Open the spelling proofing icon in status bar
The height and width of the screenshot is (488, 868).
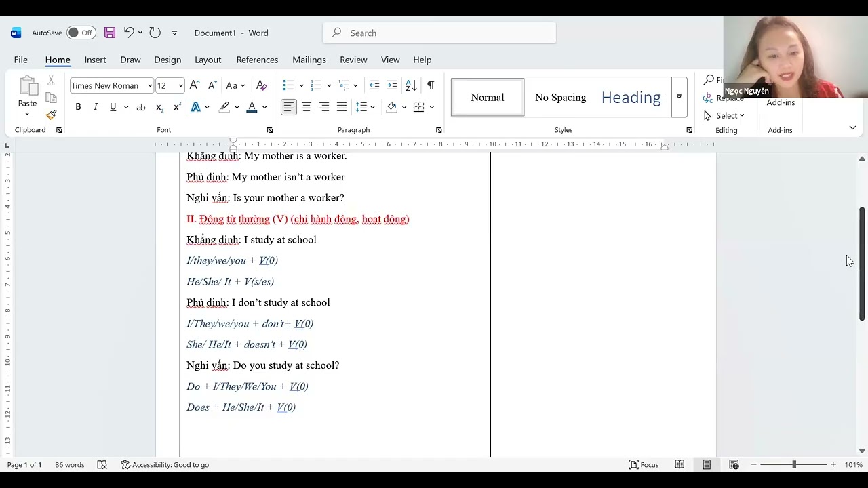pos(102,464)
